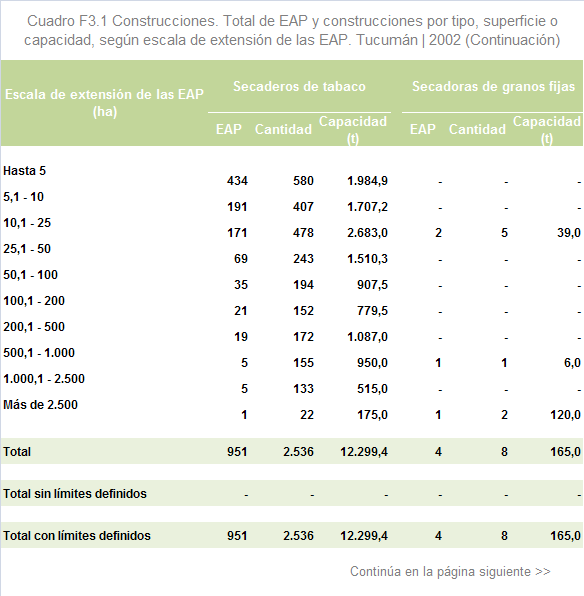
Task: Click the '500,1 - 1.000' row label
Action: pyautogui.click(x=39, y=352)
